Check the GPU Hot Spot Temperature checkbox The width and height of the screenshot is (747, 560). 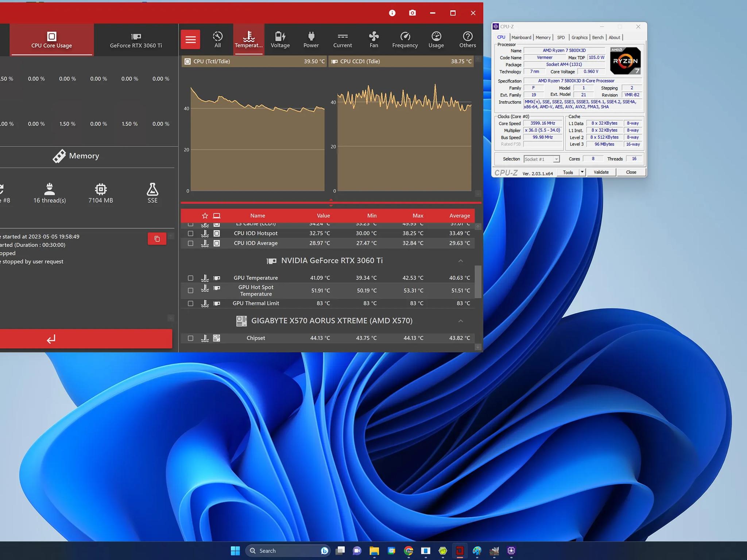190,291
